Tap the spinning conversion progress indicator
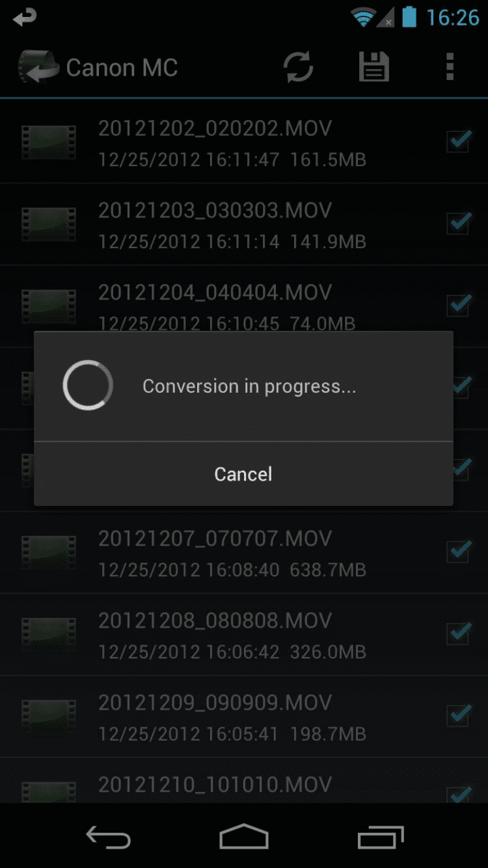The width and height of the screenshot is (488, 868). [x=88, y=385]
